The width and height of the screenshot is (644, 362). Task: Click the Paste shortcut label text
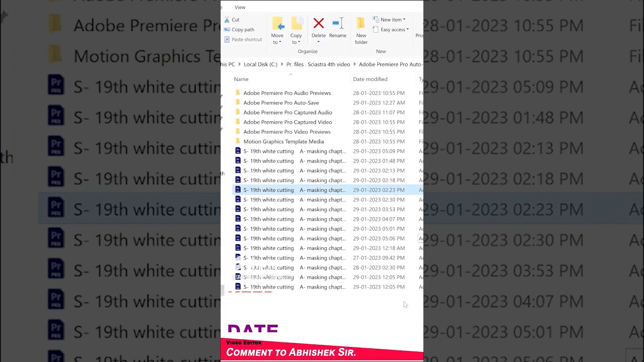pos(247,39)
